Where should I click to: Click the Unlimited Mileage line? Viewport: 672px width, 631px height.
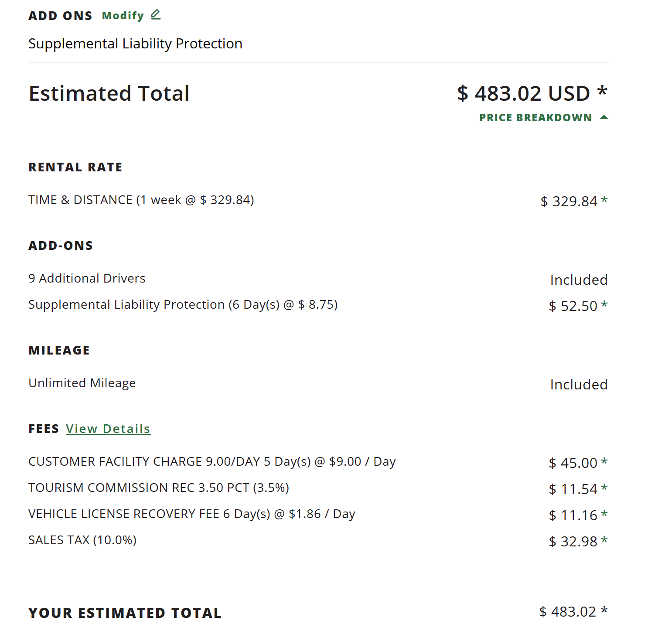coord(82,383)
